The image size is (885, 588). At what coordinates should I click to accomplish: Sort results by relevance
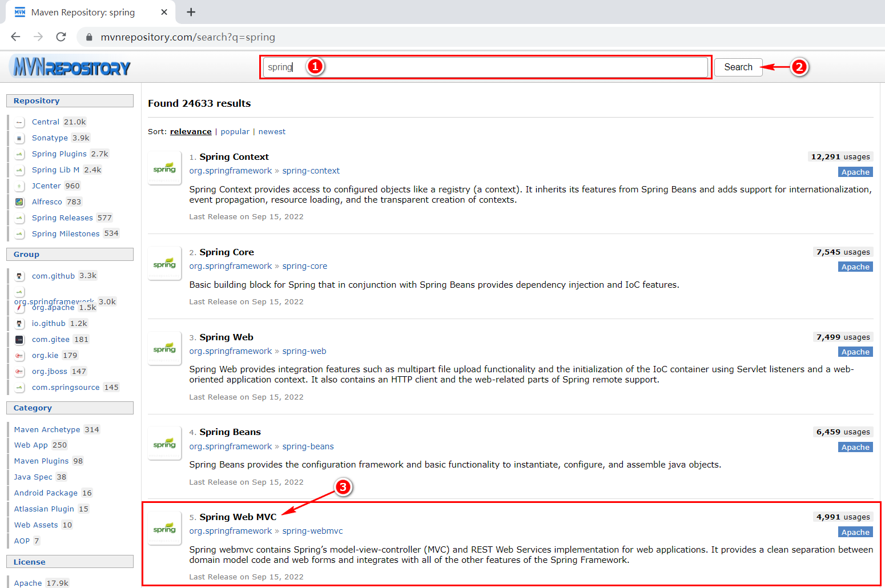[191, 131]
